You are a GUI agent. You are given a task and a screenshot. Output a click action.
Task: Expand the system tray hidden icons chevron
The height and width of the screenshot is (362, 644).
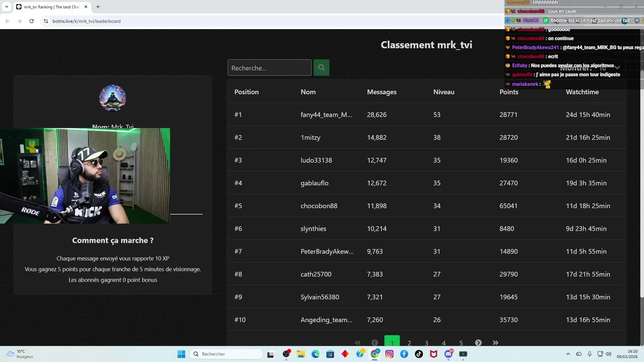coord(568,354)
